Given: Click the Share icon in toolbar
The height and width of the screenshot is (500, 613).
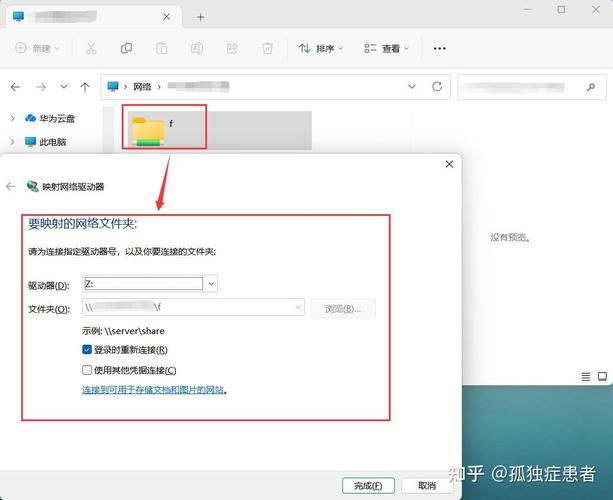Looking at the screenshot, I should pyautogui.click(x=232, y=48).
